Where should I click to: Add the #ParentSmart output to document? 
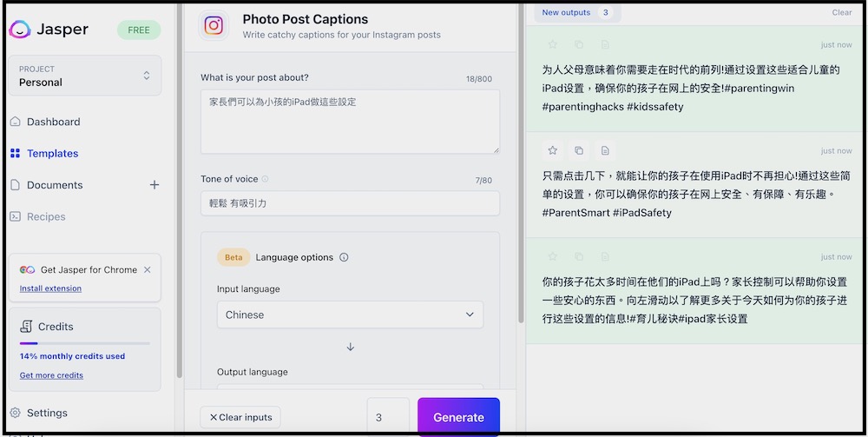point(605,150)
